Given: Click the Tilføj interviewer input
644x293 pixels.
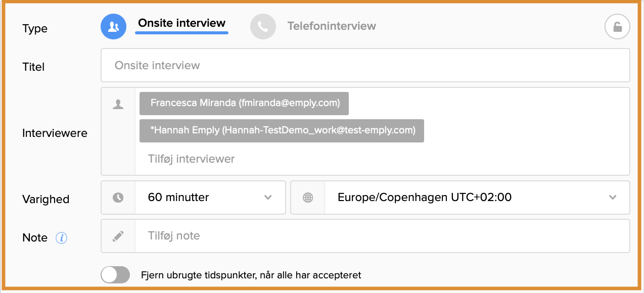Looking at the screenshot, I should click(191, 159).
